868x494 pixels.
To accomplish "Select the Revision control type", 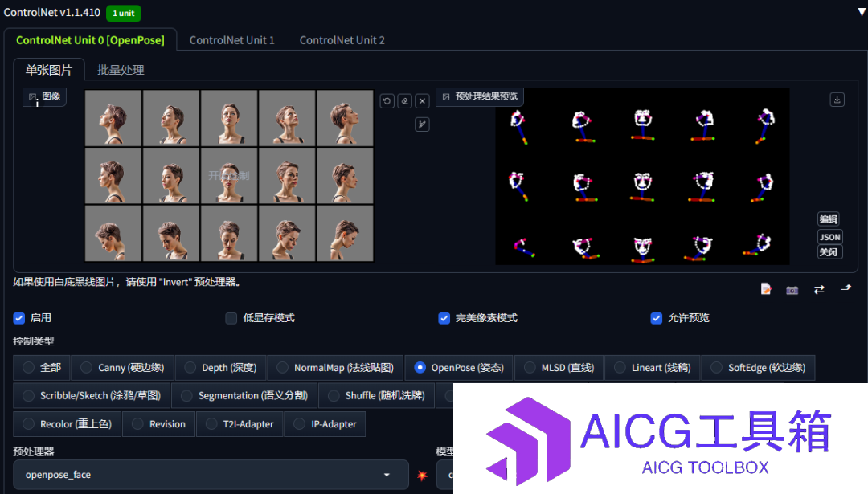I will pos(159,424).
